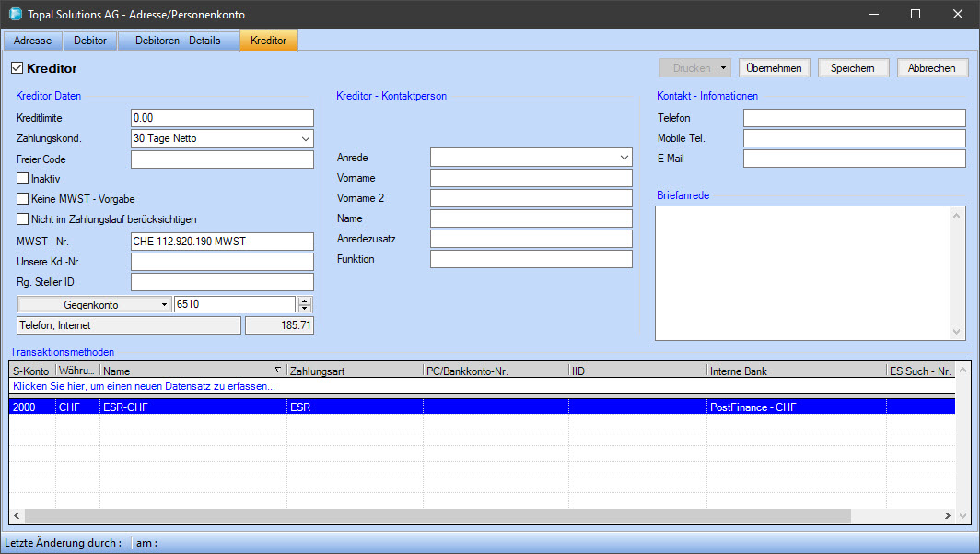This screenshot has width=980, height=554.
Task: Enable the Inaktiv checkbox
Action: point(23,178)
